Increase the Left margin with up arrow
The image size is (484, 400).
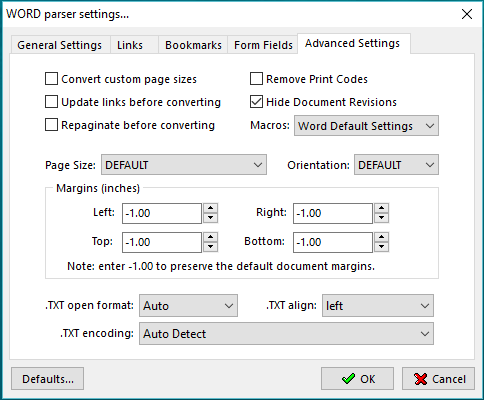click(210, 208)
